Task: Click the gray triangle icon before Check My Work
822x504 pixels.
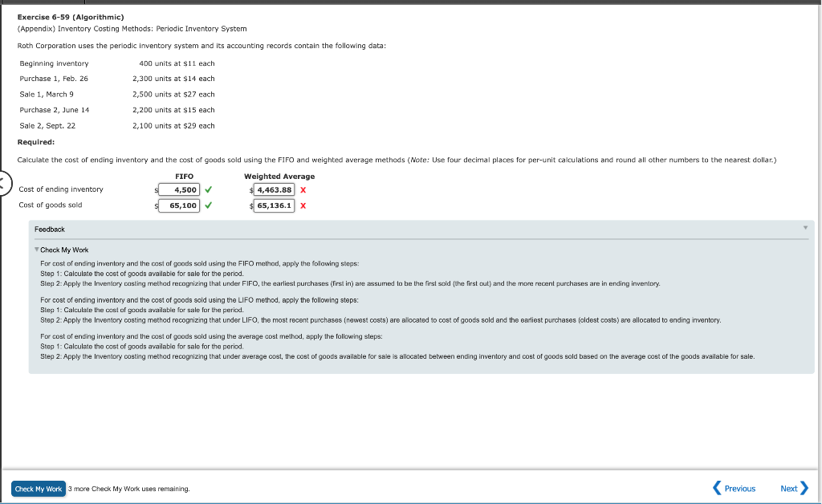Action: point(35,250)
